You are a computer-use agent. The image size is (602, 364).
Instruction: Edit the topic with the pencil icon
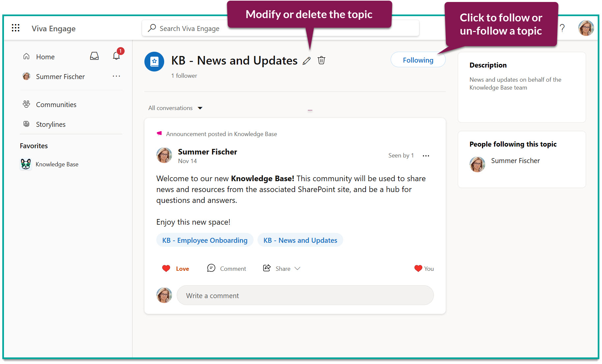307,61
